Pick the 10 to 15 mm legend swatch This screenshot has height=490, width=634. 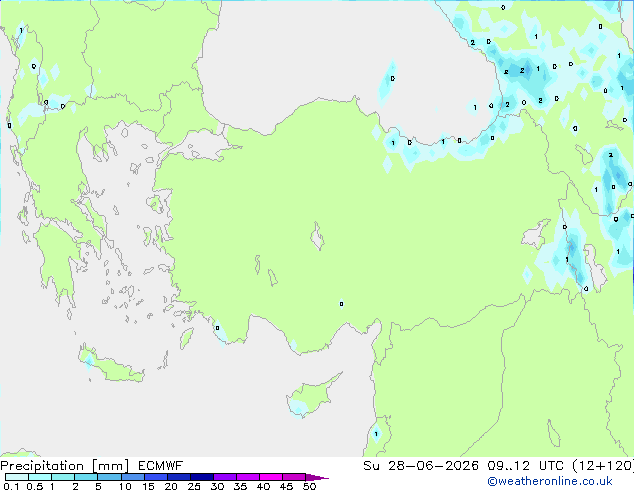(x=133, y=477)
